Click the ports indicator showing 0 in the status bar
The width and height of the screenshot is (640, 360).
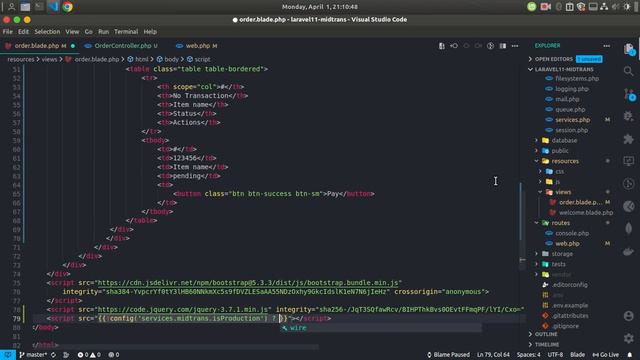[114, 355]
